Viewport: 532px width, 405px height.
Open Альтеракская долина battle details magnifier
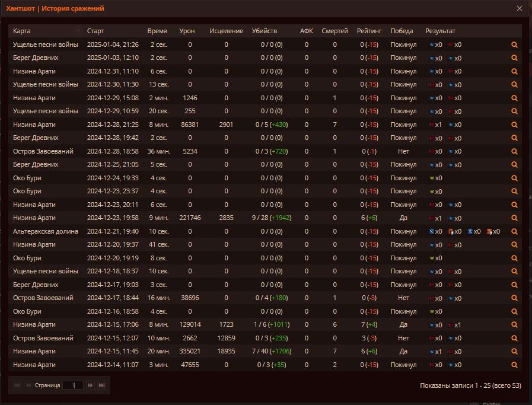(514, 231)
